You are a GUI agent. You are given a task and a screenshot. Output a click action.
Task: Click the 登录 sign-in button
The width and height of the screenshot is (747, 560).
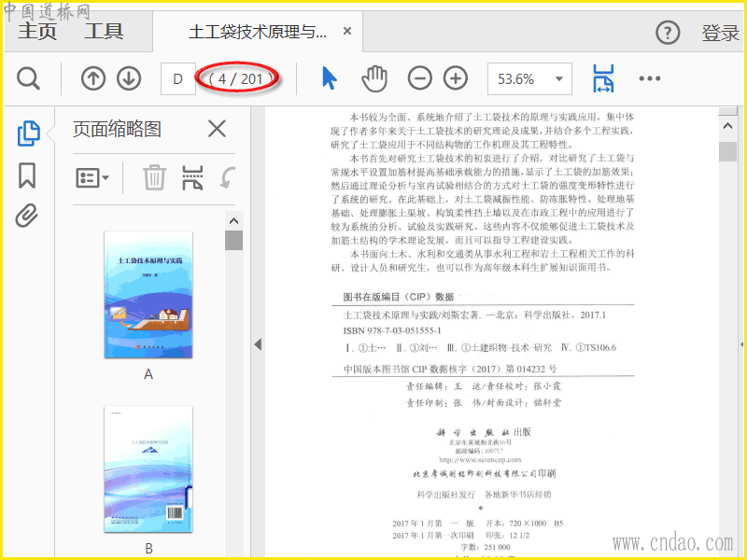click(x=720, y=33)
